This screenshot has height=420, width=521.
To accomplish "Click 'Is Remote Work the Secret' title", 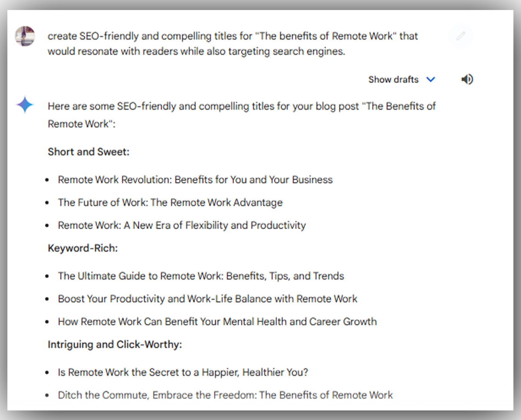I will point(183,372).
